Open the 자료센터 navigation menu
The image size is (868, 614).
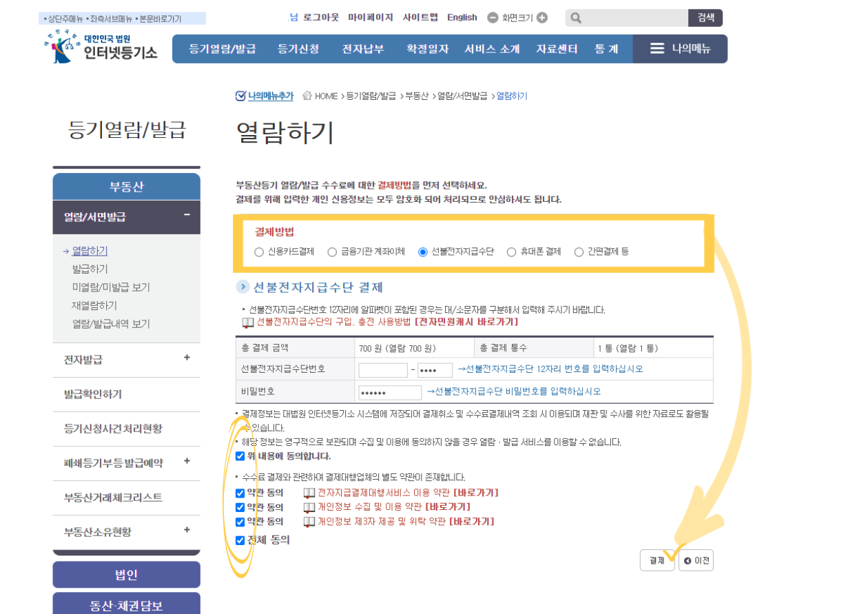[x=557, y=48]
